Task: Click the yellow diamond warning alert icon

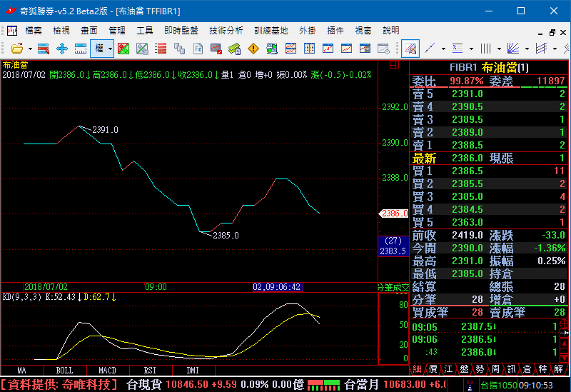Action: click(x=253, y=49)
